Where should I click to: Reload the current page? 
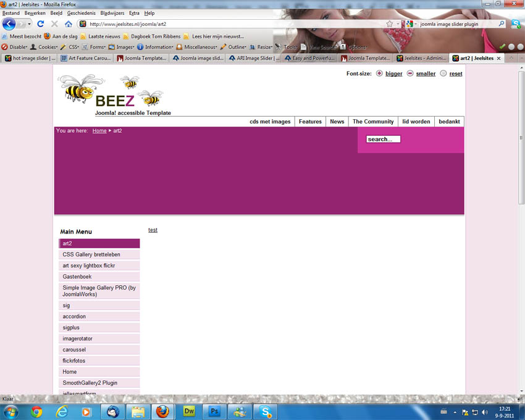[41, 24]
